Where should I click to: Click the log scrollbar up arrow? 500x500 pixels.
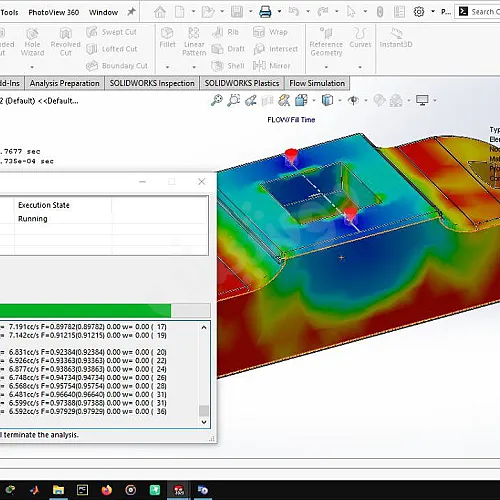(204, 328)
